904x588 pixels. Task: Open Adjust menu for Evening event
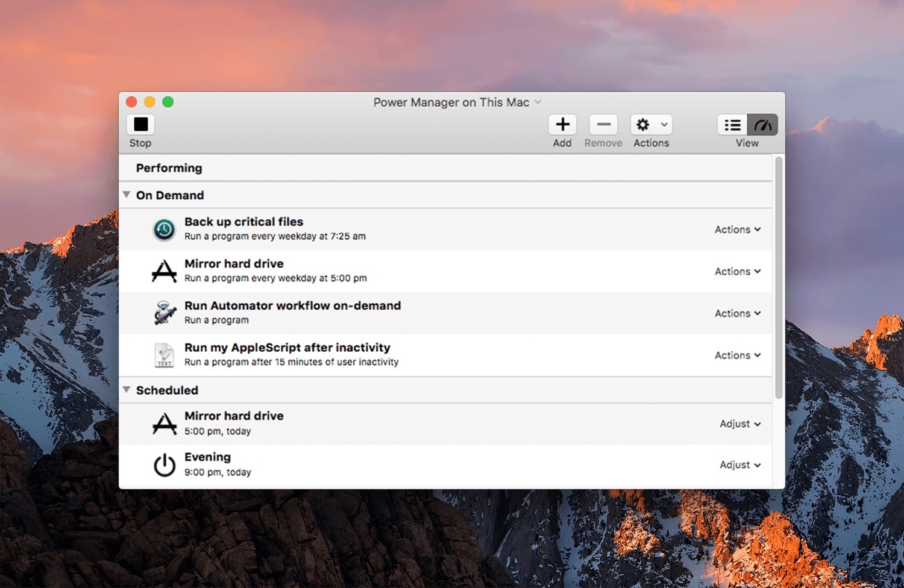[740, 465]
